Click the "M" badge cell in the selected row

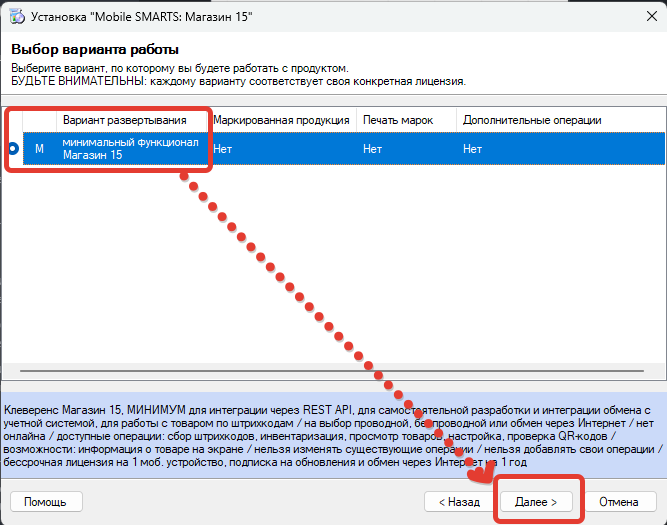(x=40, y=149)
